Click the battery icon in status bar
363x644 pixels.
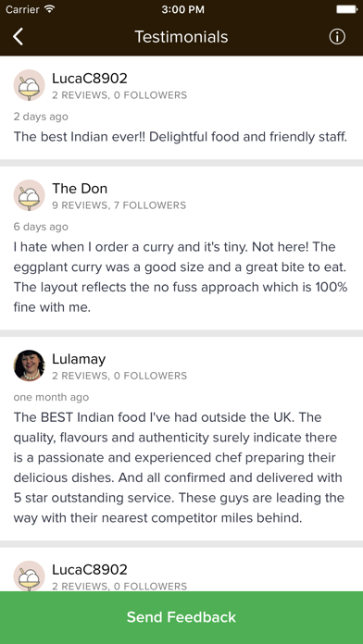(346, 9)
